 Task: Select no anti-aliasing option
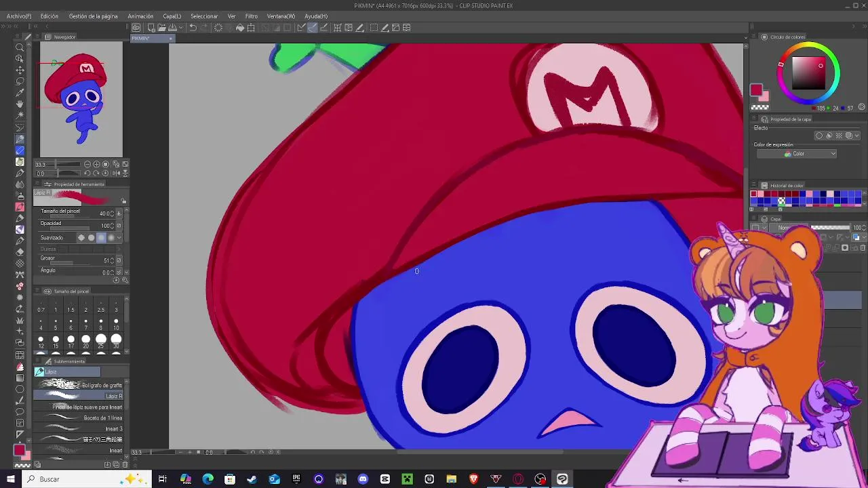point(81,238)
